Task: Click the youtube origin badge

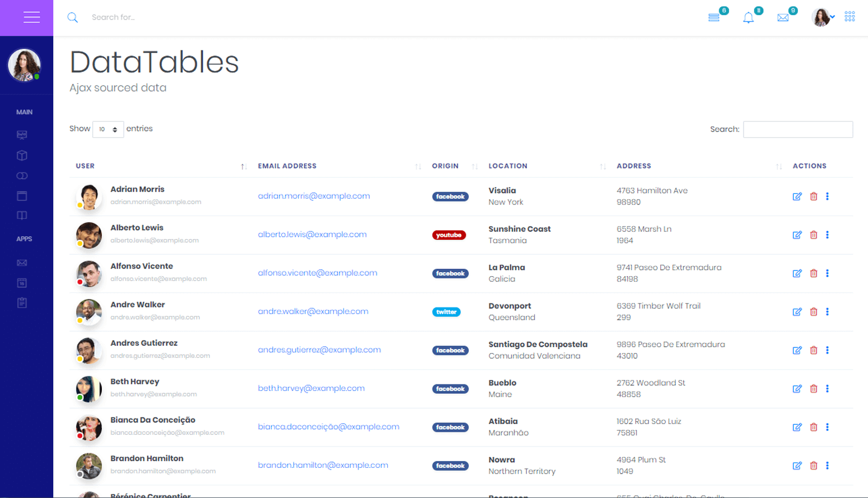Action: tap(448, 235)
